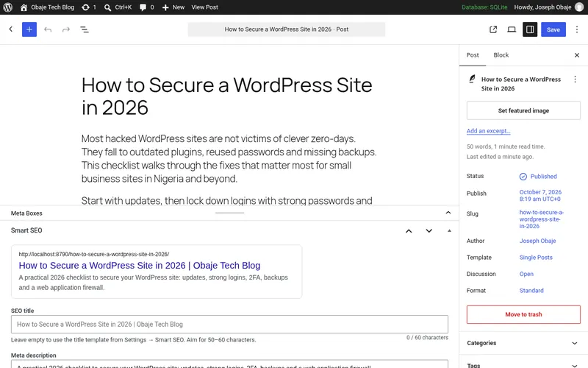
Task: Click the Database: SQLite indicator
Action: click(x=484, y=7)
